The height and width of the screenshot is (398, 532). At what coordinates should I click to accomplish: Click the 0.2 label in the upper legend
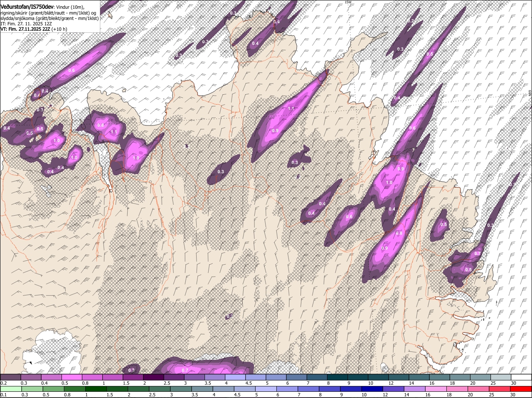(x=3, y=383)
